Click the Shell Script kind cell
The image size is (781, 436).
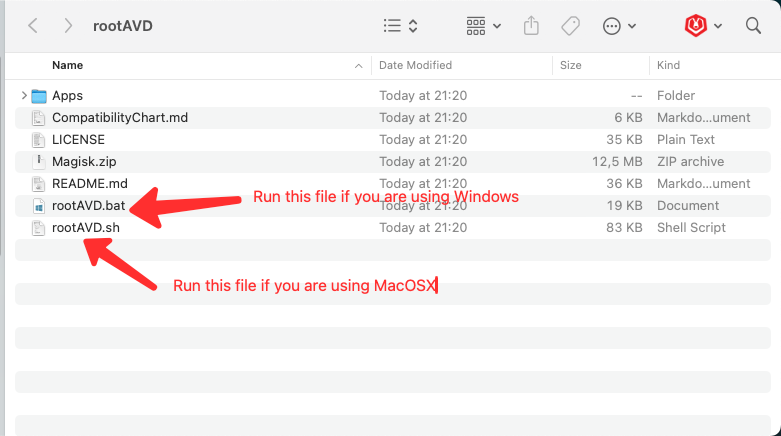point(691,228)
